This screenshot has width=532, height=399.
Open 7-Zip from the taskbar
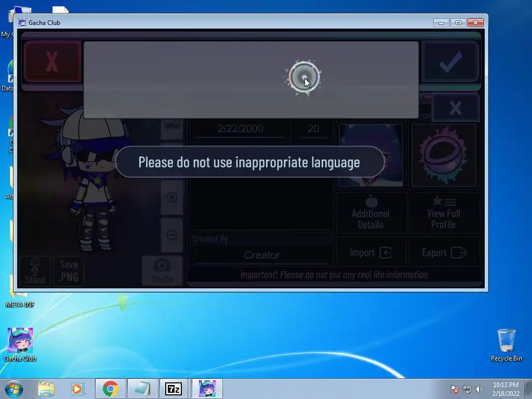click(x=174, y=389)
